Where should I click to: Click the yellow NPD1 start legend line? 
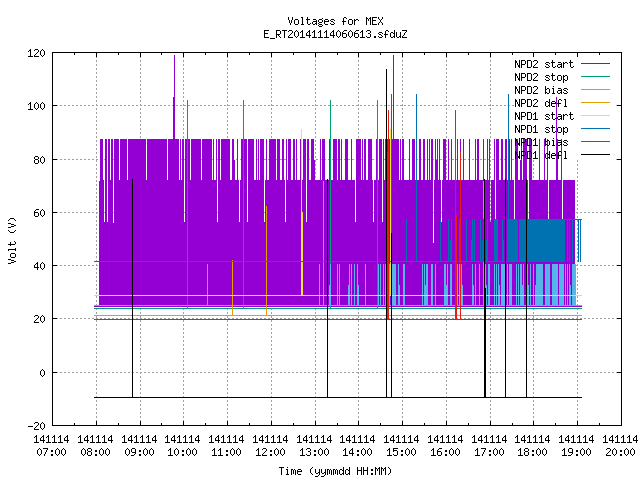pos(596,116)
